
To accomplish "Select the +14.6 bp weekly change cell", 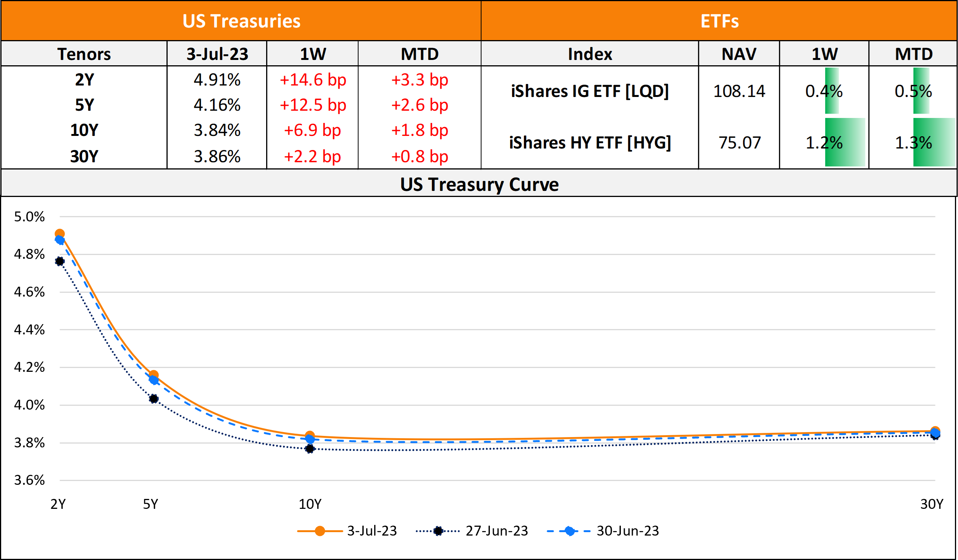I will pyautogui.click(x=313, y=80).
